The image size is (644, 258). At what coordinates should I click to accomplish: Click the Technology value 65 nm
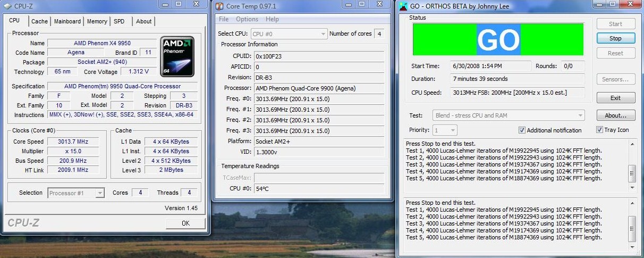point(62,71)
